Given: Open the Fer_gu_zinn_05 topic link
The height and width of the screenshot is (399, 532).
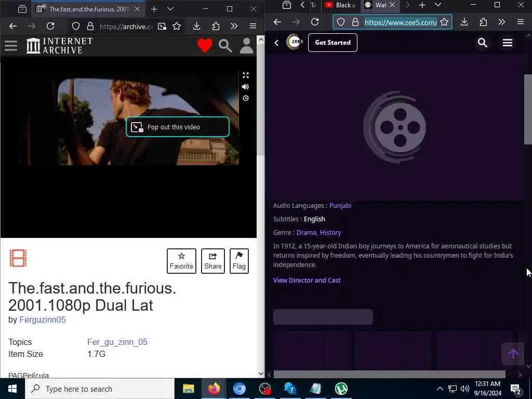Looking at the screenshot, I should [117, 342].
